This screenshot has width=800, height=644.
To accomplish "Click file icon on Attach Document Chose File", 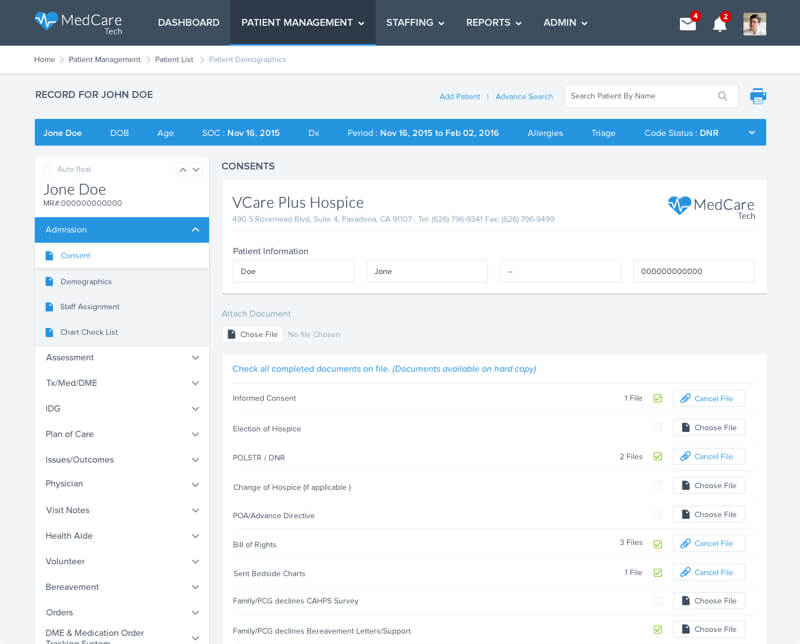I will (x=231, y=334).
